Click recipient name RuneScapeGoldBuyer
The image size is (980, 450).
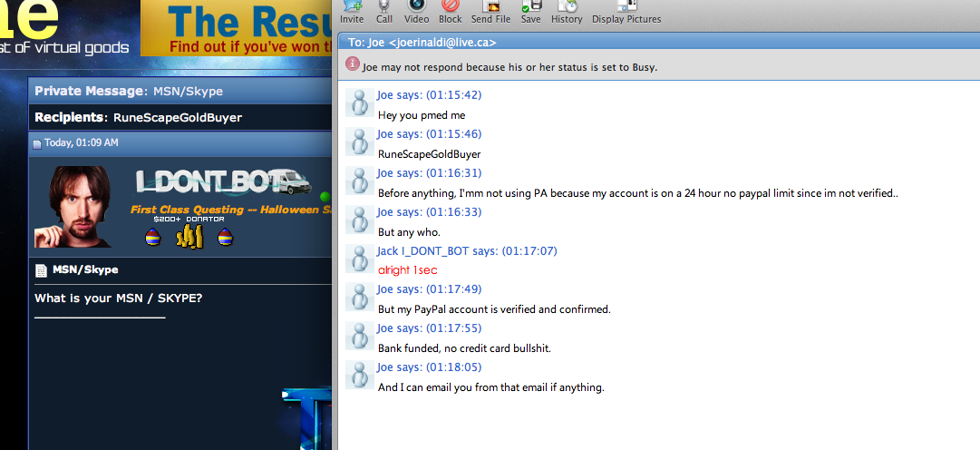[x=178, y=118]
